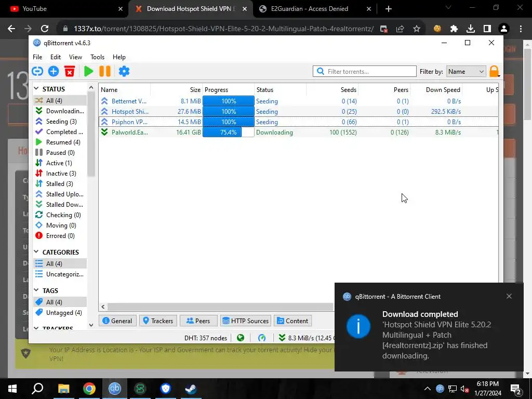The height and width of the screenshot is (399, 532).
Task: Switch to the Trackers tab
Action: [158, 321]
